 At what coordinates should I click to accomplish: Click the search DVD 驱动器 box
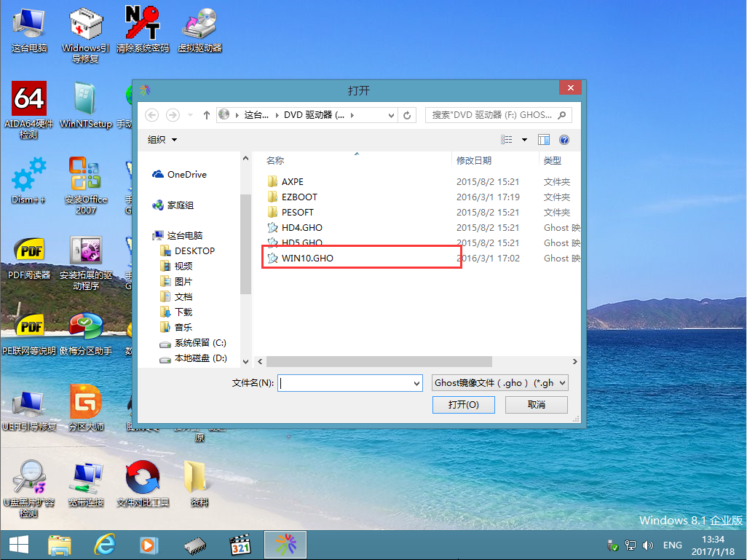[x=498, y=115]
